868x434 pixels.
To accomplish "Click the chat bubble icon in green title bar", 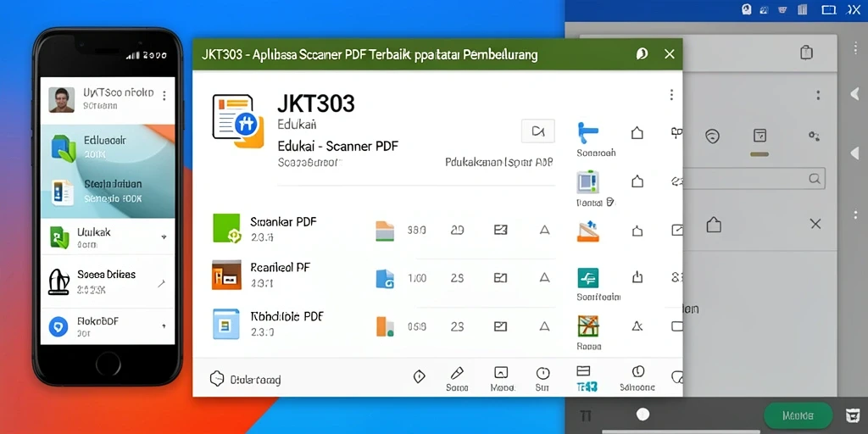I will point(643,53).
